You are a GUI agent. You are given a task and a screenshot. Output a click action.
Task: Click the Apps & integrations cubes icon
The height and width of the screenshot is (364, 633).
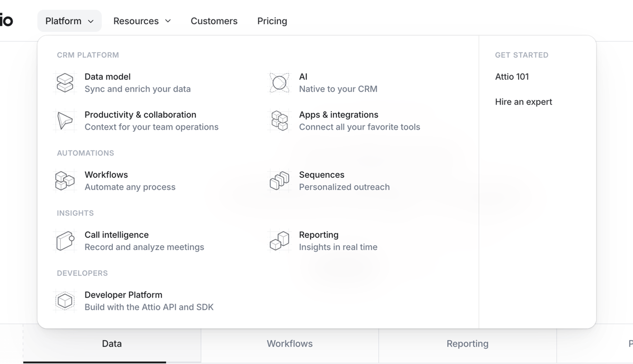tap(279, 120)
